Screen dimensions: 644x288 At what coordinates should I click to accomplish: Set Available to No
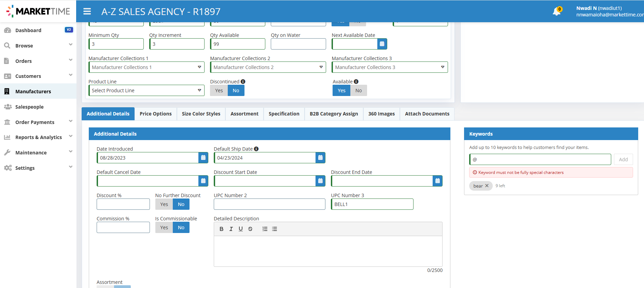[x=359, y=91]
